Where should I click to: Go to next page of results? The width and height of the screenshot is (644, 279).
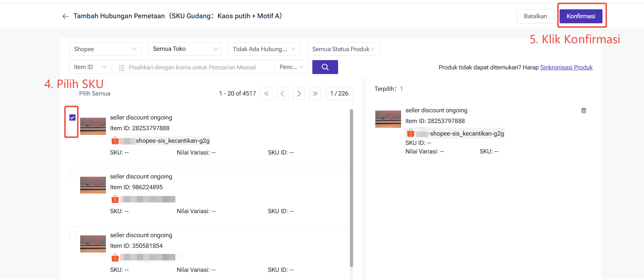(299, 94)
